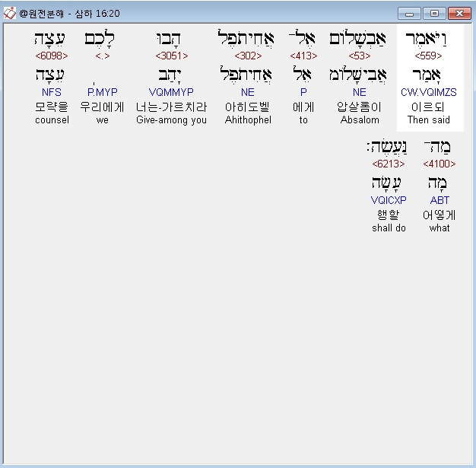Click the Hebrew word above <302>
The width and height of the screenshot is (476, 468).
pos(246,38)
